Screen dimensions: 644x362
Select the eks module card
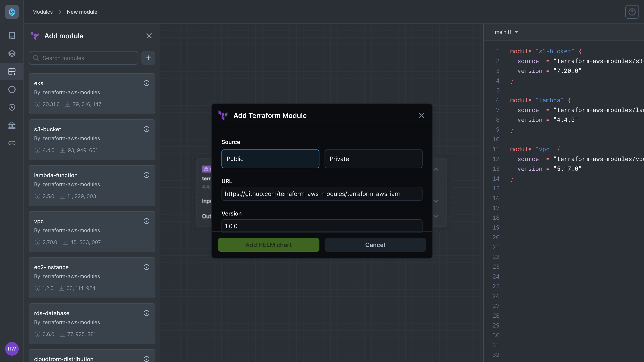[x=92, y=94]
